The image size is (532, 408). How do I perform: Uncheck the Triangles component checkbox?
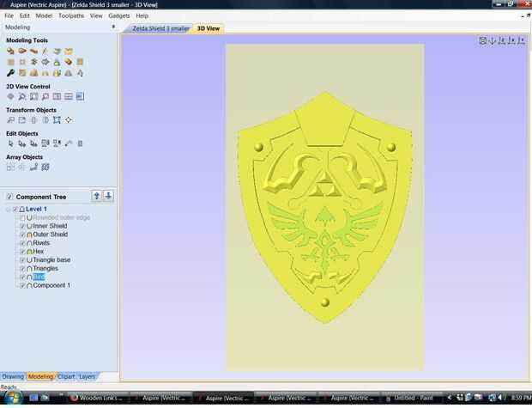[22, 268]
